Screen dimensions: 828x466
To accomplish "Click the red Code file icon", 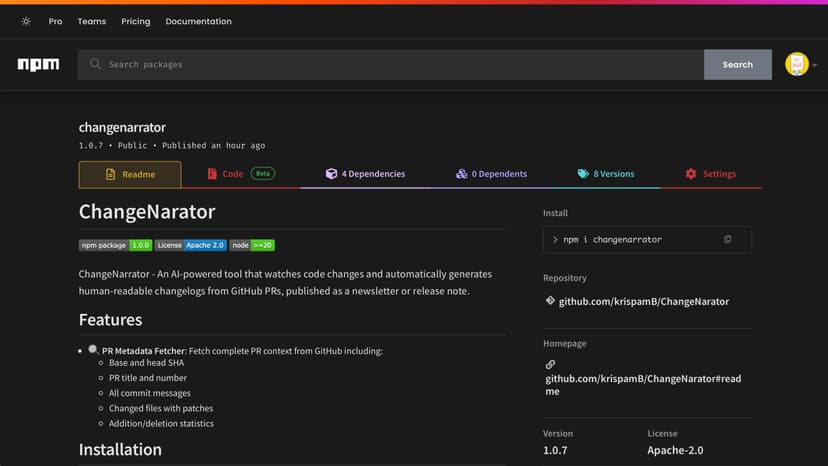I will click(x=212, y=174).
